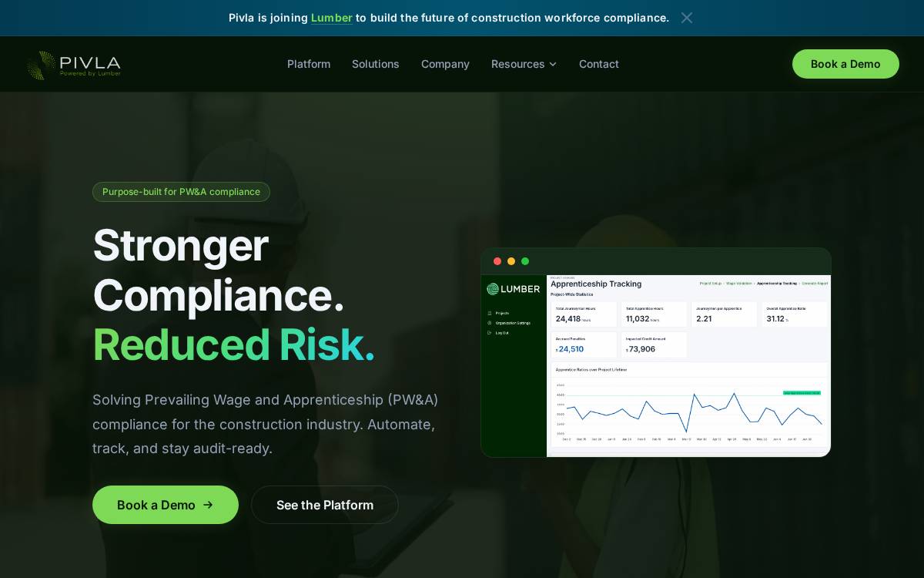
Task: Click the Solving Prevailing Wage paragraph text
Action: 266,424
